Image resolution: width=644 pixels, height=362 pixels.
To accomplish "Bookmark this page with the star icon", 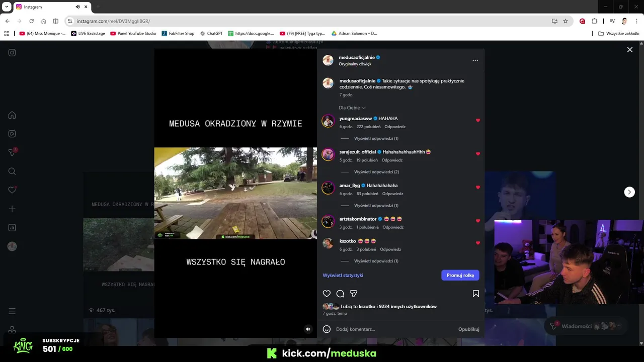I will (566, 21).
